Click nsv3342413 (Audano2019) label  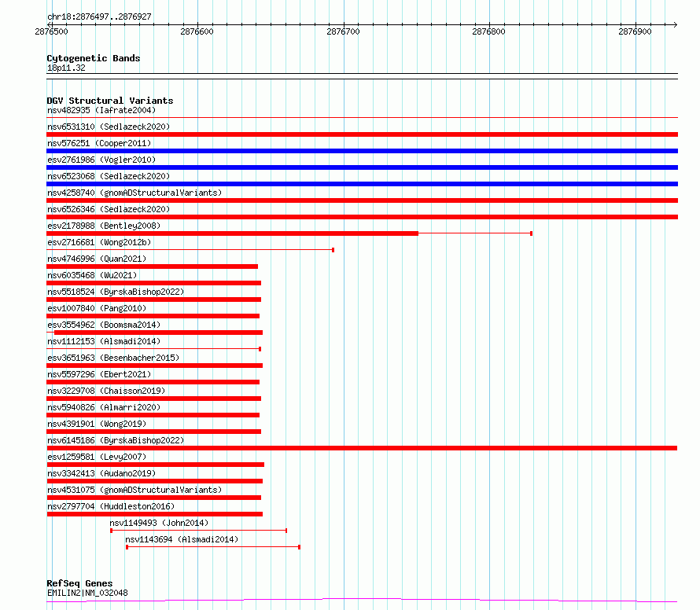click(101, 473)
